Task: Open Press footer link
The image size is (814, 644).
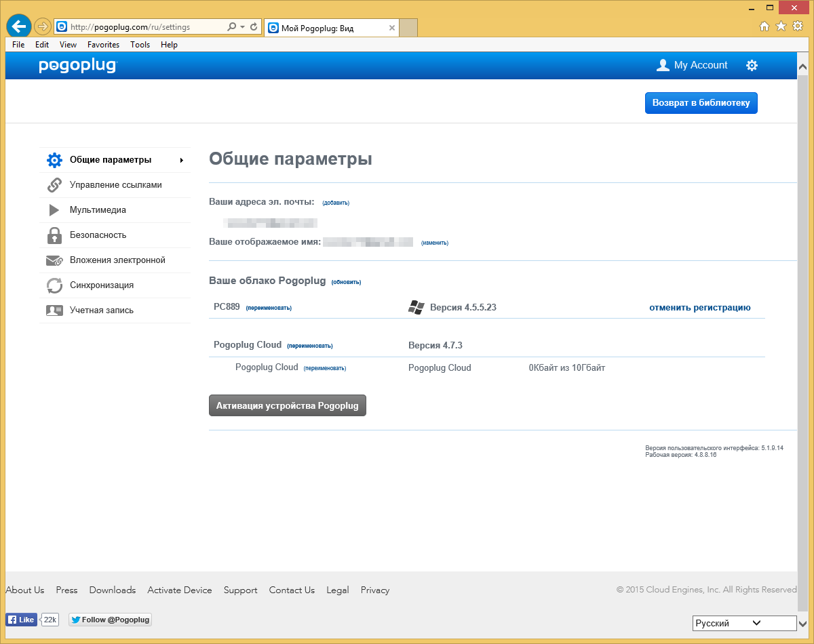Action: tap(66, 590)
